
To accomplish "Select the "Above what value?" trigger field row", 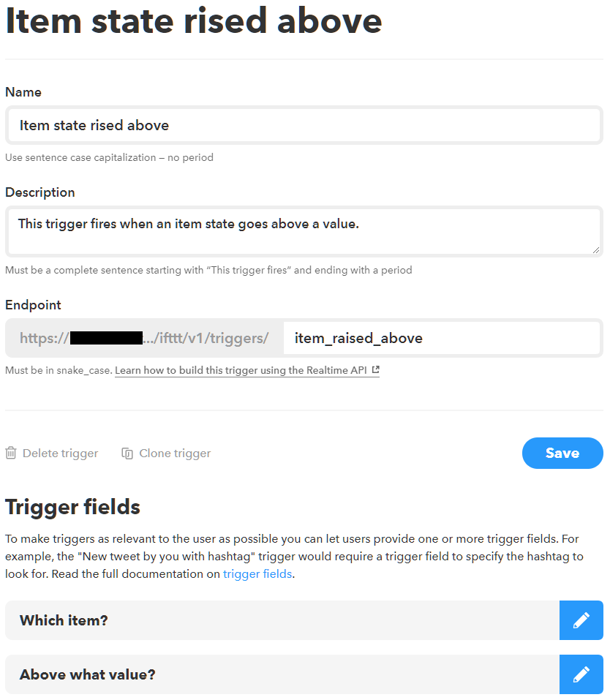I will (282, 674).
